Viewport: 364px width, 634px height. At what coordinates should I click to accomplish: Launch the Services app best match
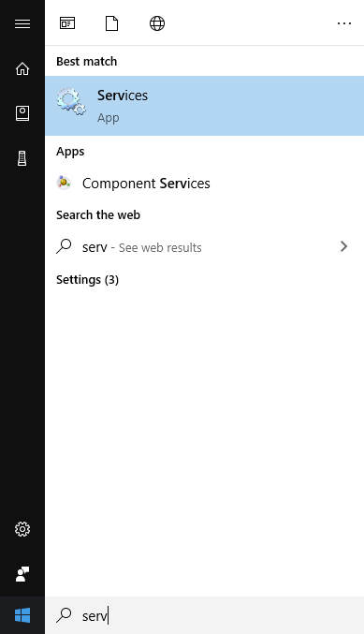204,106
